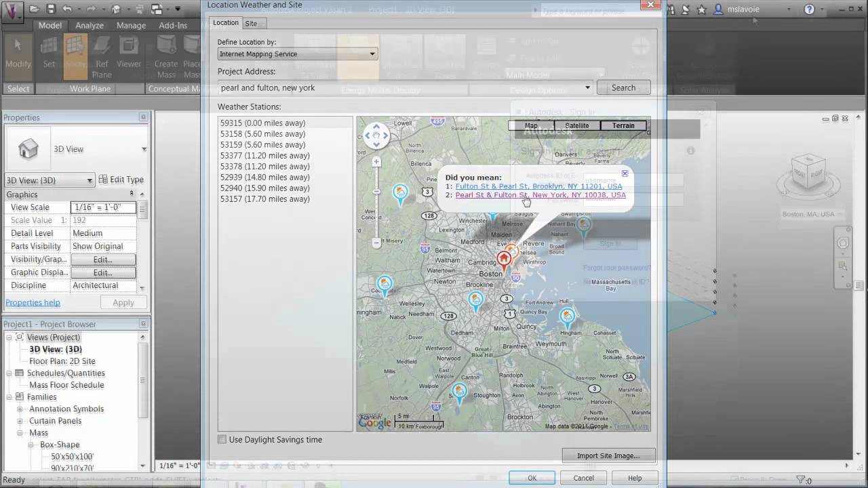Toggle the Show work plane tool

pyautogui.click(x=76, y=56)
